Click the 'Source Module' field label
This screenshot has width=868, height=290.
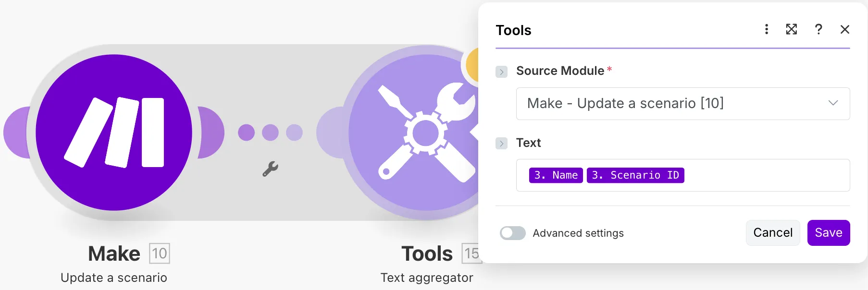coord(560,71)
